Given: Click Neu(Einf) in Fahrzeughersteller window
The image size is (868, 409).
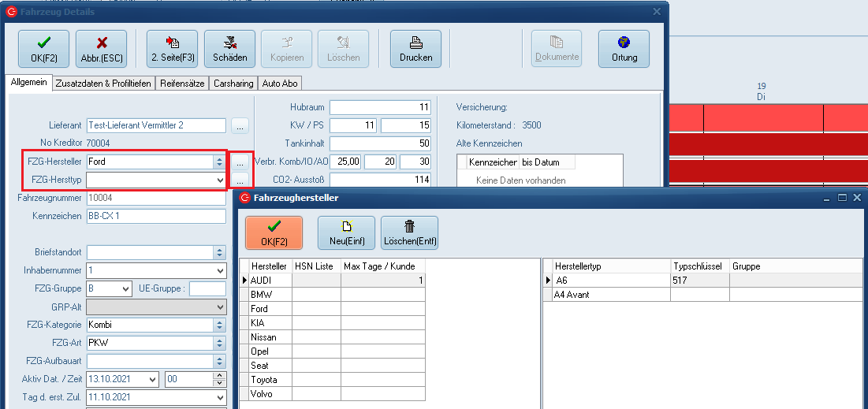Looking at the screenshot, I should pyautogui.click(x=346, y=232).
